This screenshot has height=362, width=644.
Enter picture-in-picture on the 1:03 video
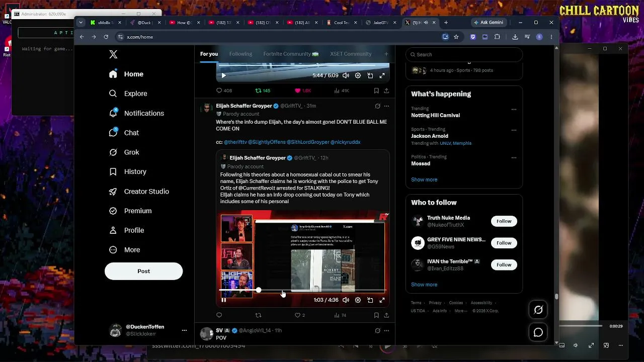(370, 300)
